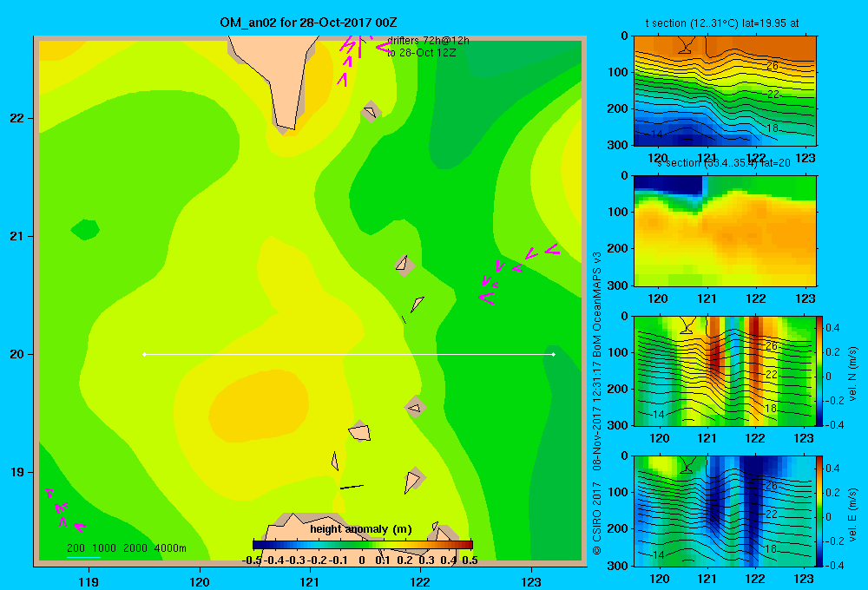Click the 14 contour label in temperature section

(657, 134)
